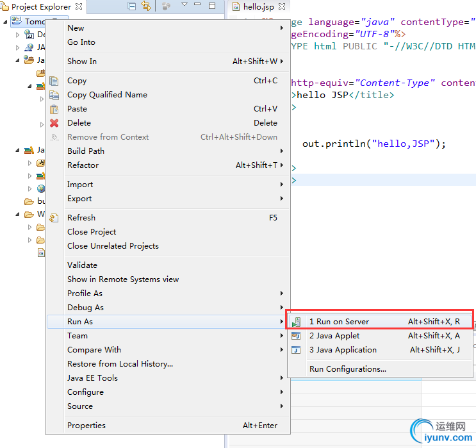Open Compare With submenu

tap(168, 350)
